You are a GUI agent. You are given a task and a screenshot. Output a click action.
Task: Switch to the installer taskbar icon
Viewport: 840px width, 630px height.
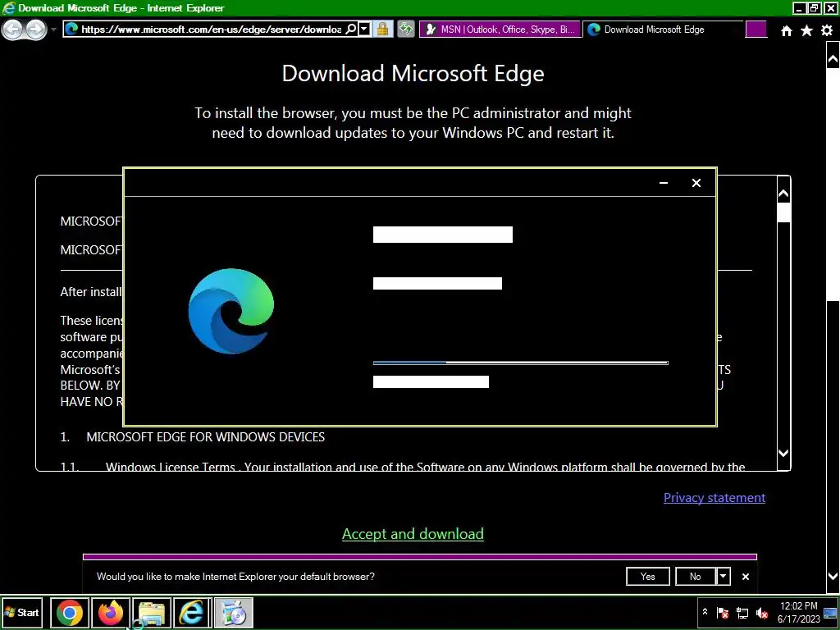(x=234, y=612)
